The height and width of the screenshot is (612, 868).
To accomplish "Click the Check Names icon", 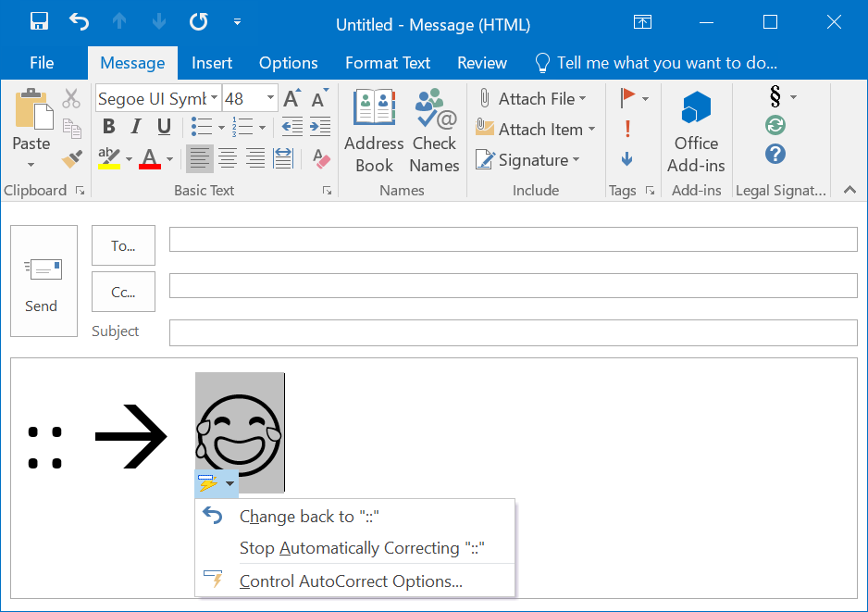I will [x=434, y=131].
